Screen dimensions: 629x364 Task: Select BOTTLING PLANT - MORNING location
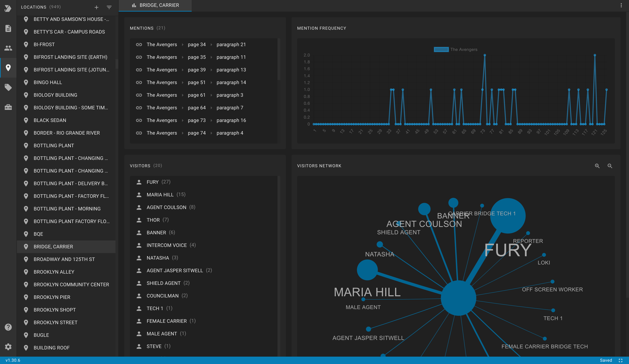pos(66,209)
